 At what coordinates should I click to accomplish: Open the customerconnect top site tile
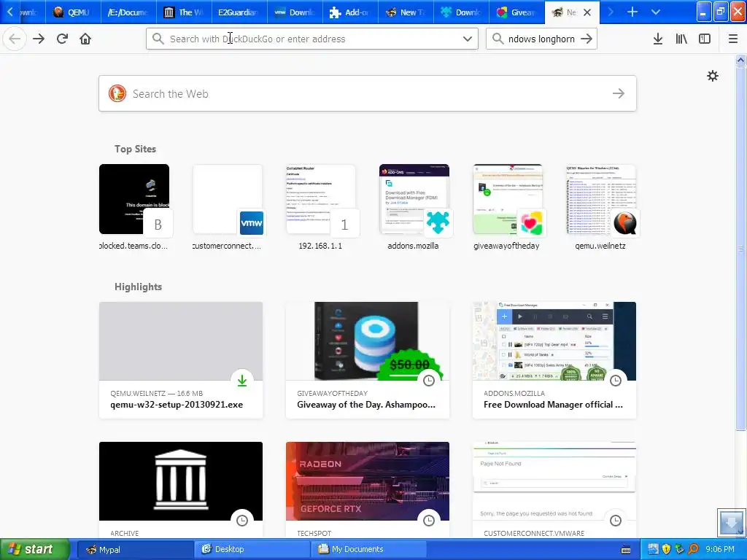tap(228, 207)
